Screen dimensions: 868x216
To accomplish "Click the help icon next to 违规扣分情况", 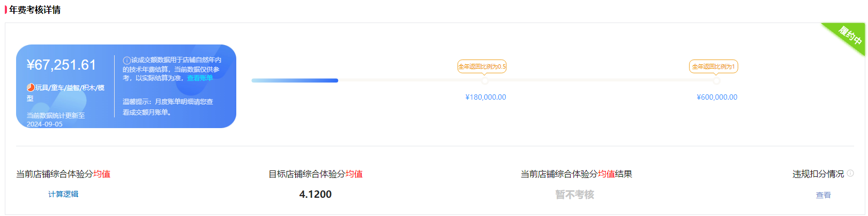I will [x=850, y=173].
